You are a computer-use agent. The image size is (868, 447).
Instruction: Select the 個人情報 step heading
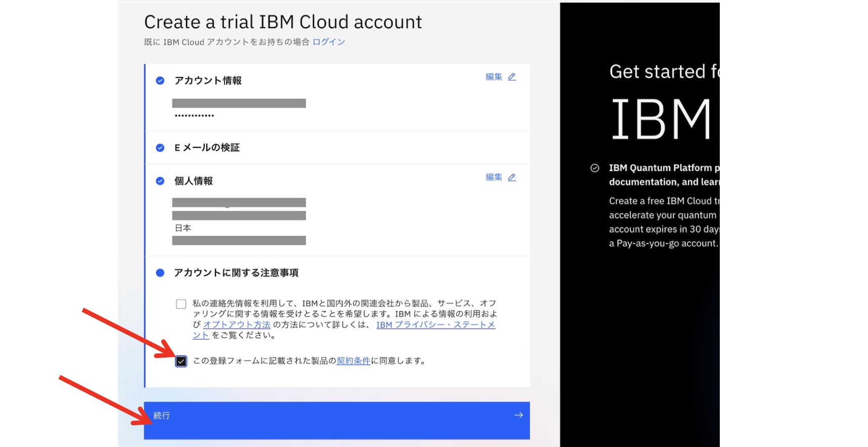click(x=193, y=181)
